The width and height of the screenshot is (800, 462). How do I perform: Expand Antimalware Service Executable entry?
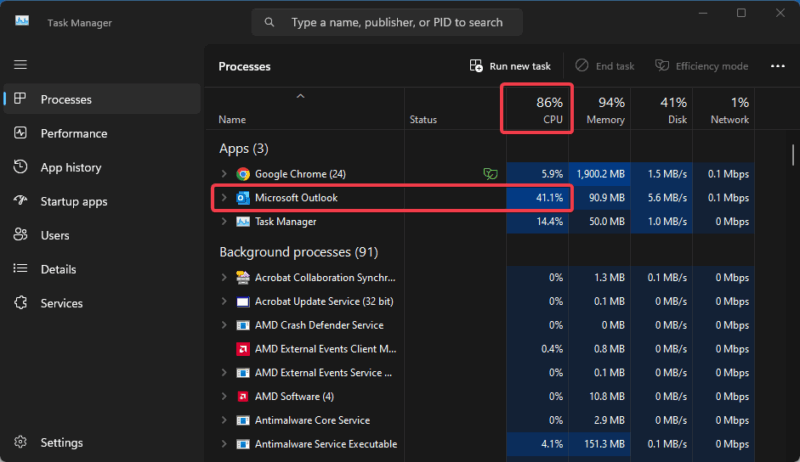[224, 444]
